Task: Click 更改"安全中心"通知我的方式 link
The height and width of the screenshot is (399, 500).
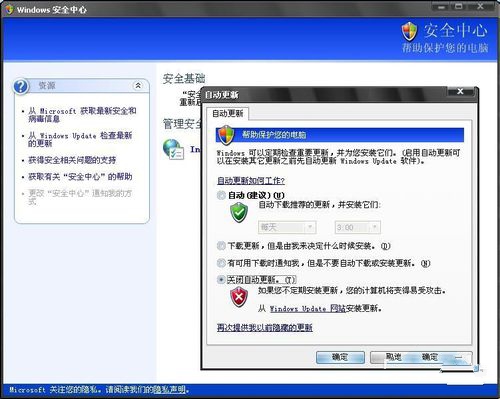Action: [x=80, y=197]
